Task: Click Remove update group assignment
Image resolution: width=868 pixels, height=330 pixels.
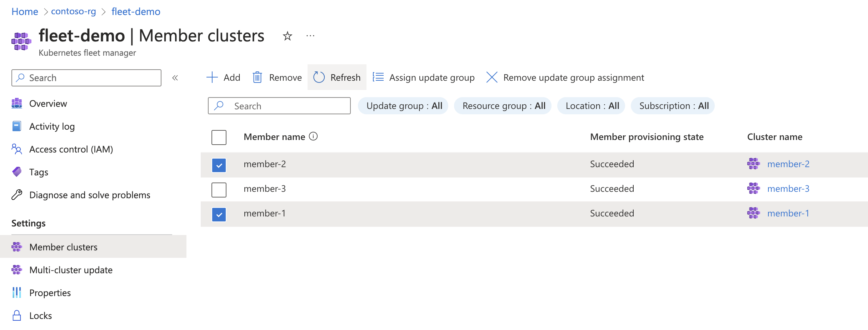Action: tap(565, 77)
